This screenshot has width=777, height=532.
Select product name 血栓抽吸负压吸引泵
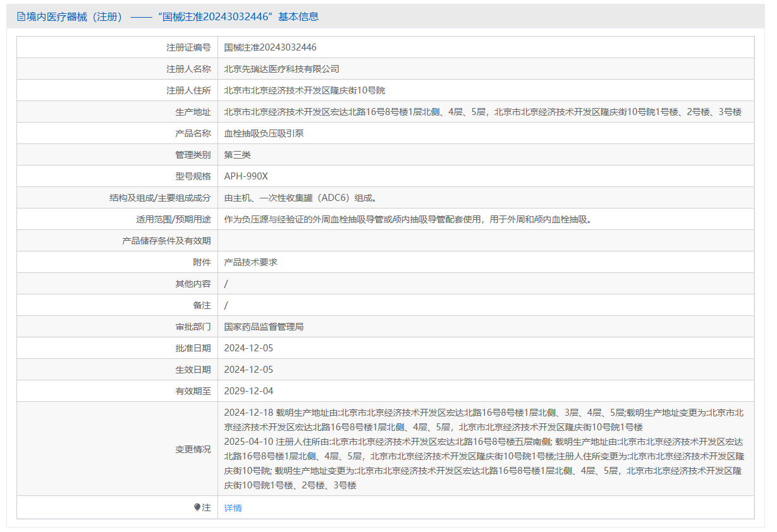[264, 133]
